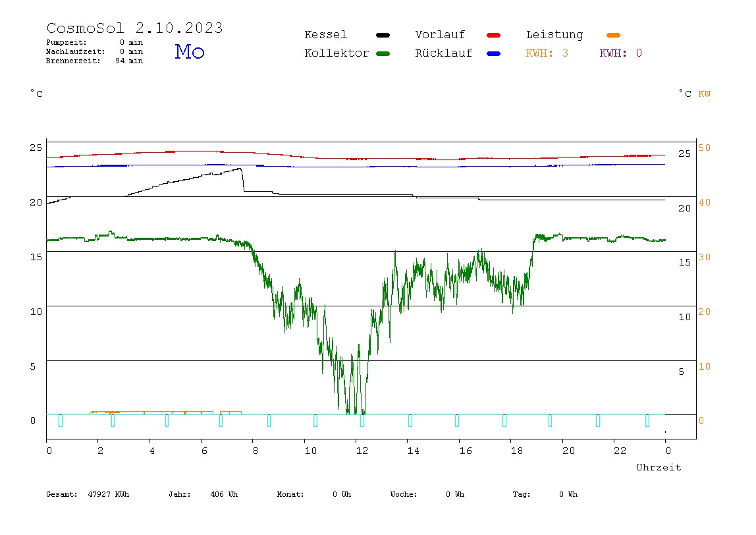
Task: Click the "Leistung" legend label
Action: click(554, 35)
